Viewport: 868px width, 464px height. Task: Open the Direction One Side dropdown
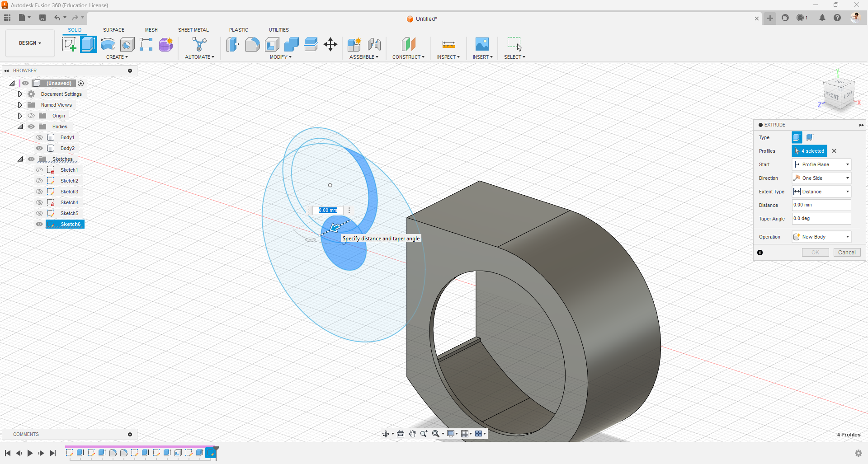click(821, 178)
